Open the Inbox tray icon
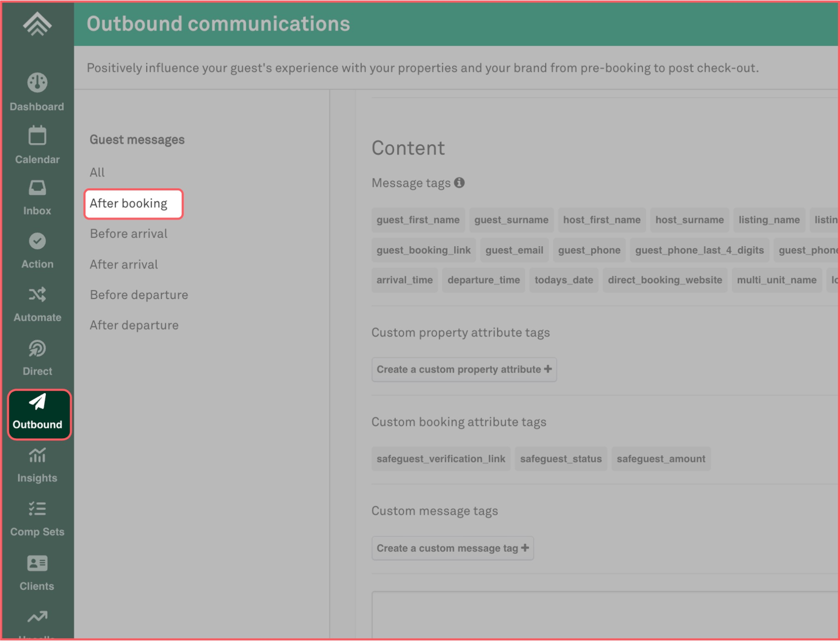840x642 pixels. [x=37, y=188]
